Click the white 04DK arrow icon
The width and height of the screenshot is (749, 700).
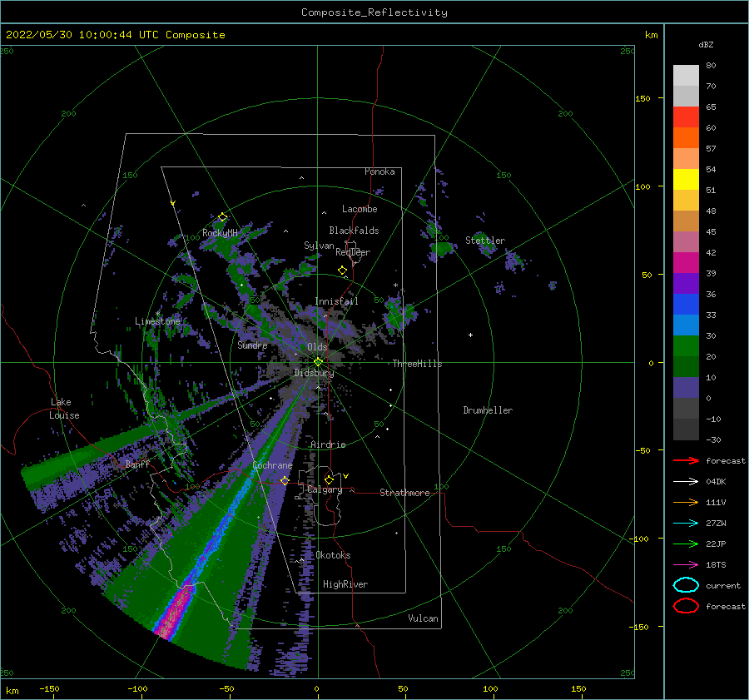[686, 481]
